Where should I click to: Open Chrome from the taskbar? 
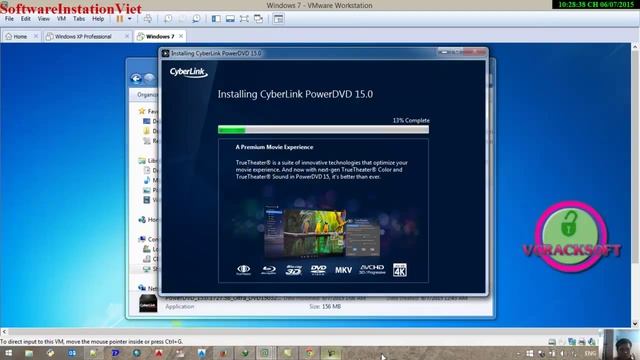(310, 353)
